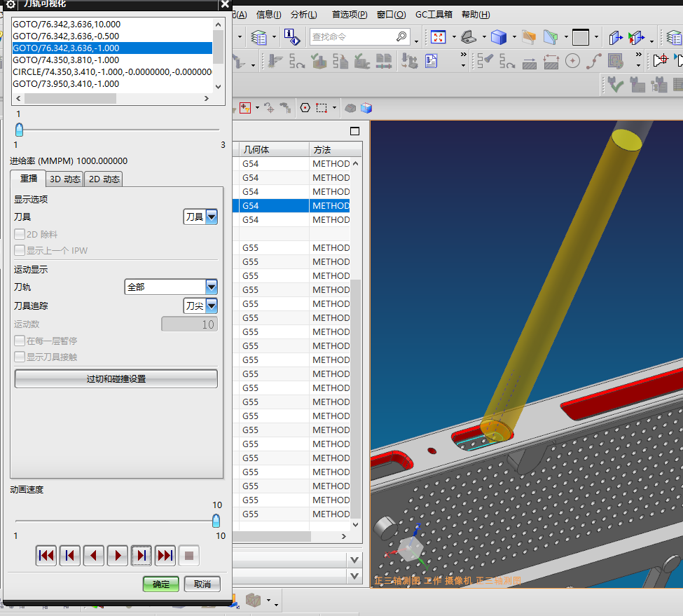Step forward to next motion
The image size is (683, 616).
pyautogui.click(x=142, y=556)
